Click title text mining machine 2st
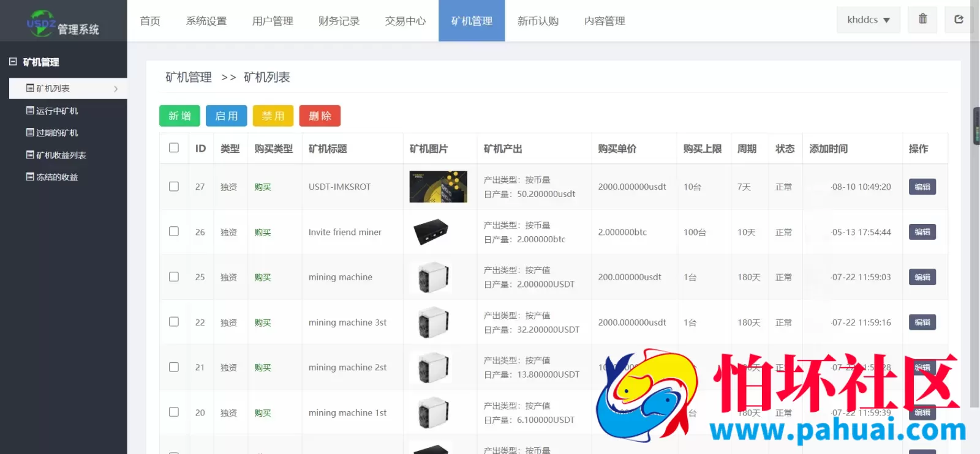The height and width of the screenshot is (454, 980). tap(347, 367)
